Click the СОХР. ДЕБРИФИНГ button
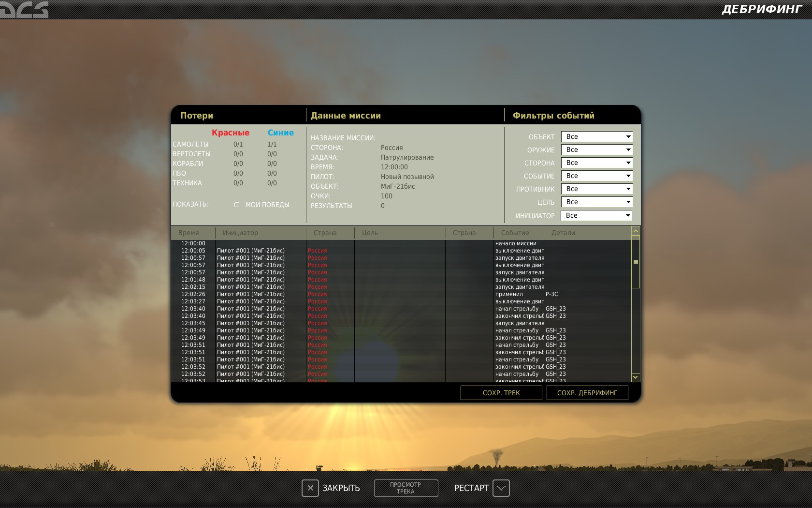This screenshot has width=812, height=508. [x=587, y=393]
